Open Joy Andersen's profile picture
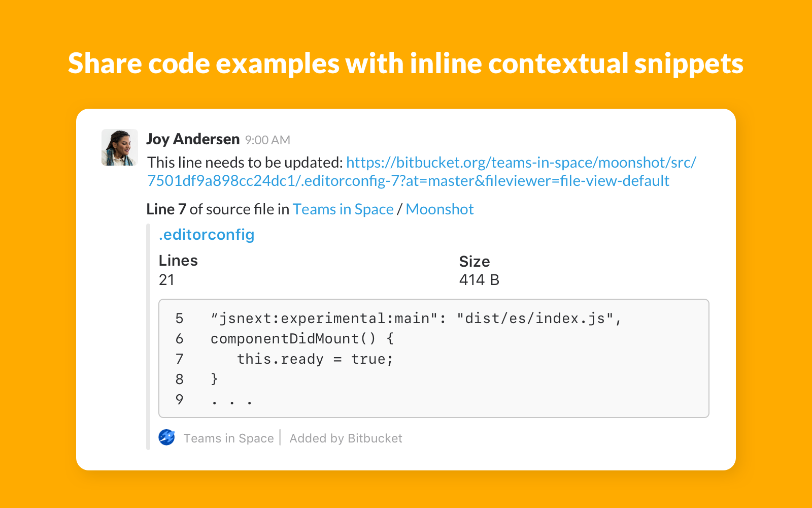 pos(120,147)
